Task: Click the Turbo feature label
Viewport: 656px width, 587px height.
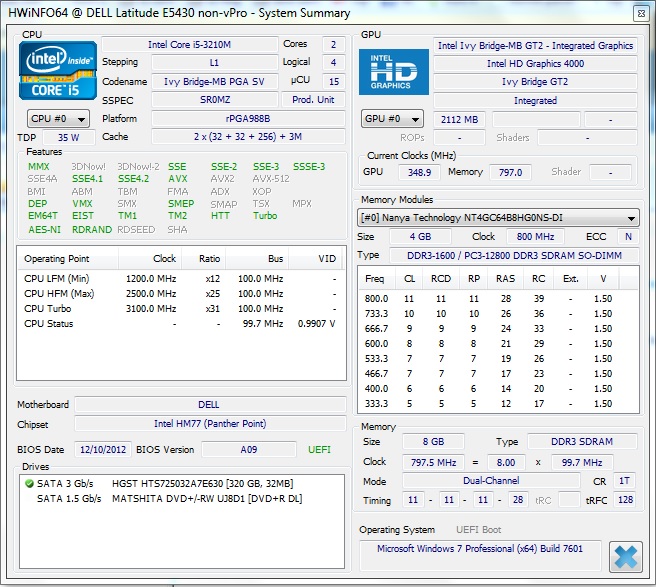Action: pyautogui.click(x=265, y=216)
